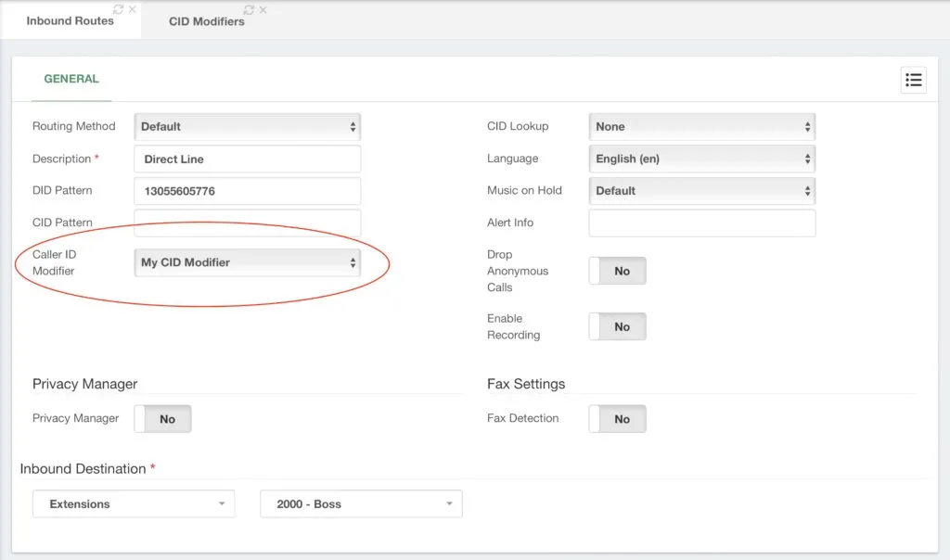This screenshot has height=560, width=950.
Task: Open the list view icon button
Action: coord(913,80)
